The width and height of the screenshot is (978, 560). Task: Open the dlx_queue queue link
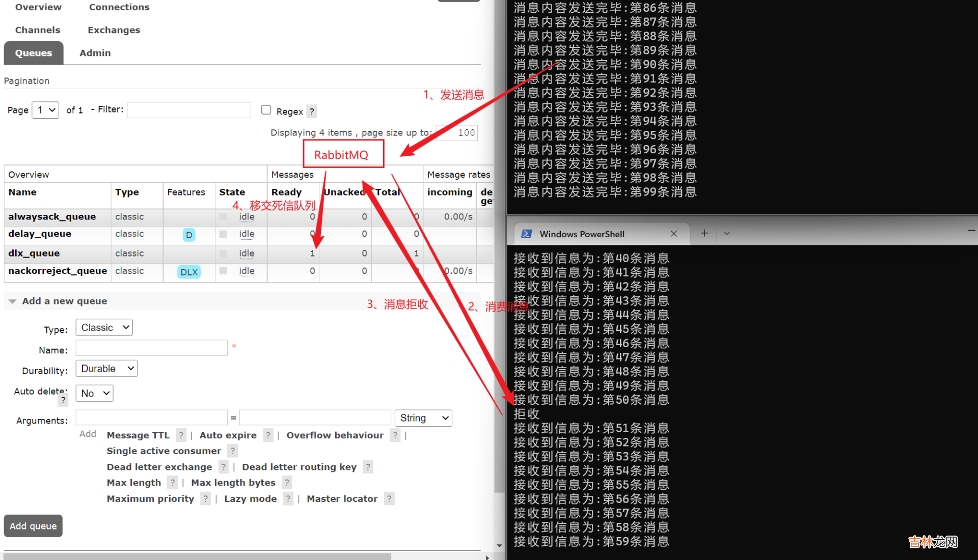34,253
